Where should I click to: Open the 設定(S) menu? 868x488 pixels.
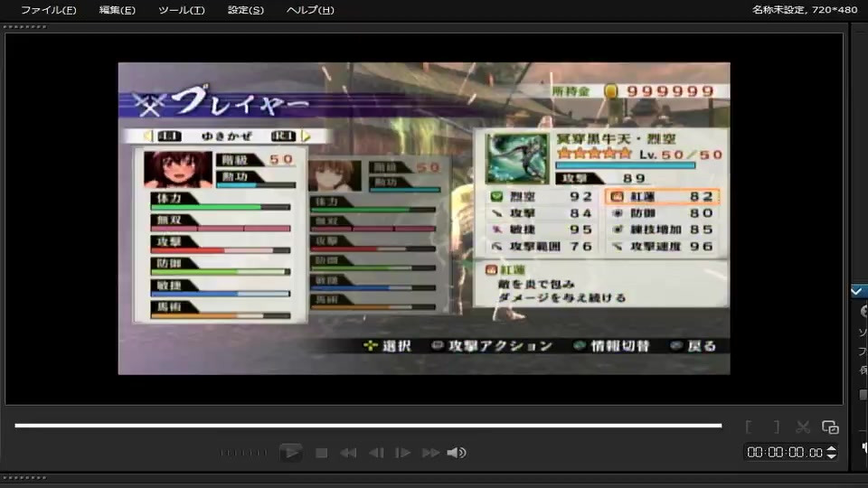(x=245, y=10)
